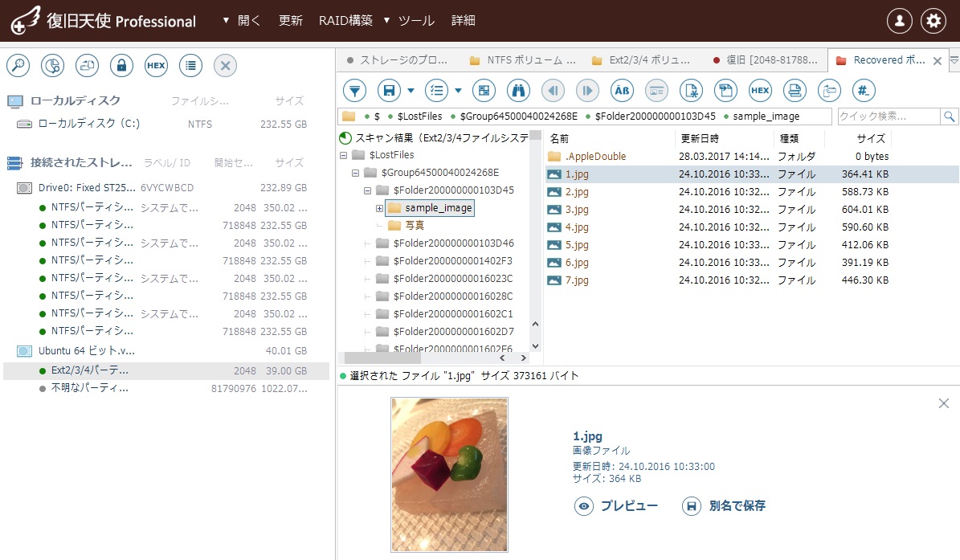Collapse the $LostFiles tree node
This screenshot has height=560, width=960.
[344, 155]
